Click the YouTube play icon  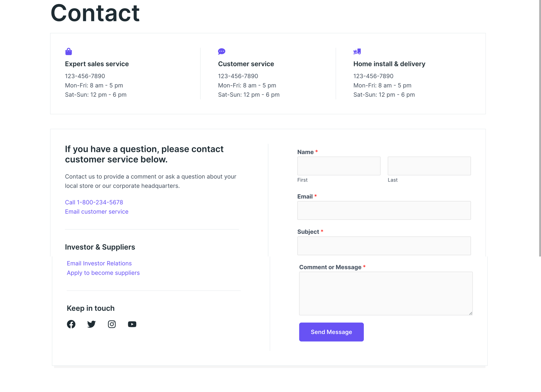coord(132,324)
